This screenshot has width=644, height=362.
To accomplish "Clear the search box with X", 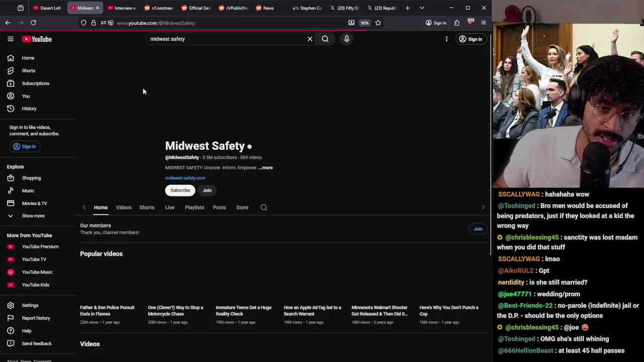I will coord(310,39).
